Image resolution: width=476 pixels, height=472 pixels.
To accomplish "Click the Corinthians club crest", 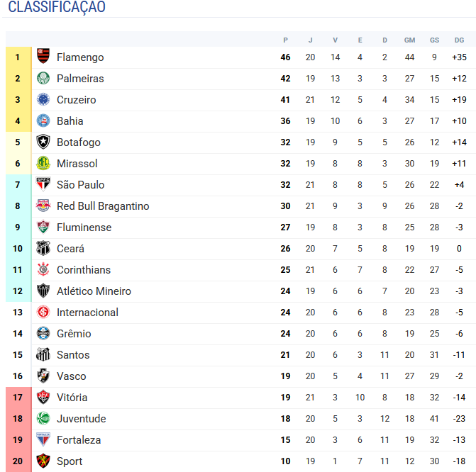I will coord(43,269).
